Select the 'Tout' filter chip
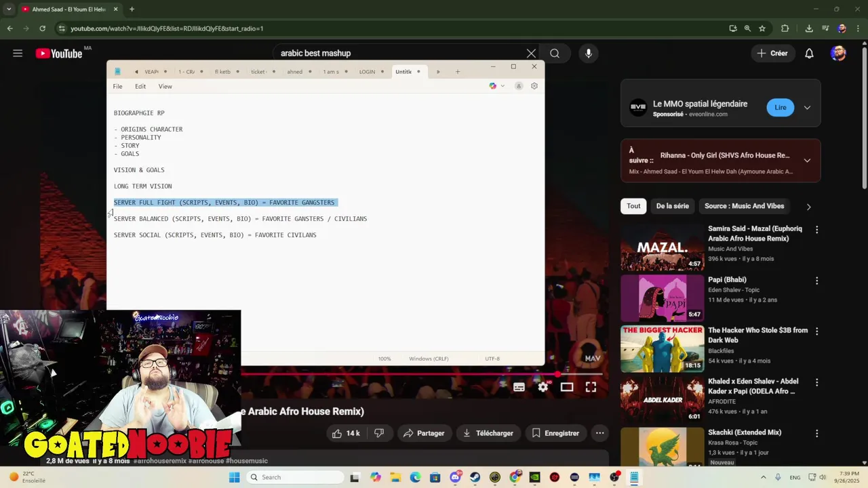 tap(633, 206)
